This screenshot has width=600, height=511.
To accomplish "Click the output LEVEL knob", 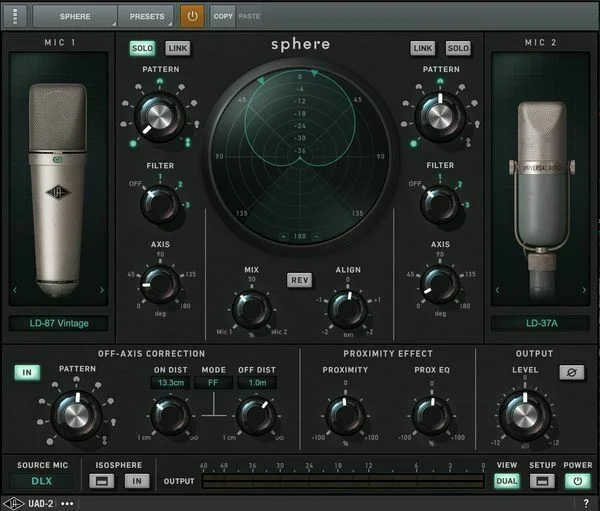I will [x=525, y=415].
